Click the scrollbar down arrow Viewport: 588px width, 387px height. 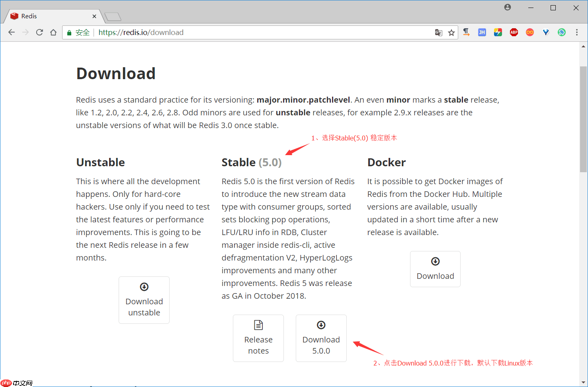(x=584, y=382)
